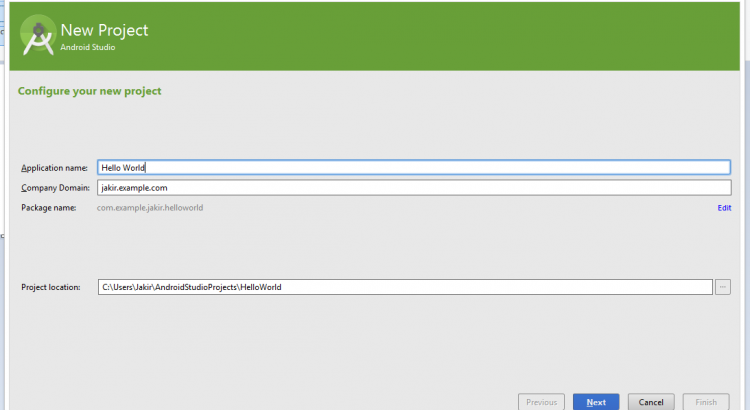This screenshot has width=750, height=410.
Task: Click the disabled Previous button
Action: [541, 402]
